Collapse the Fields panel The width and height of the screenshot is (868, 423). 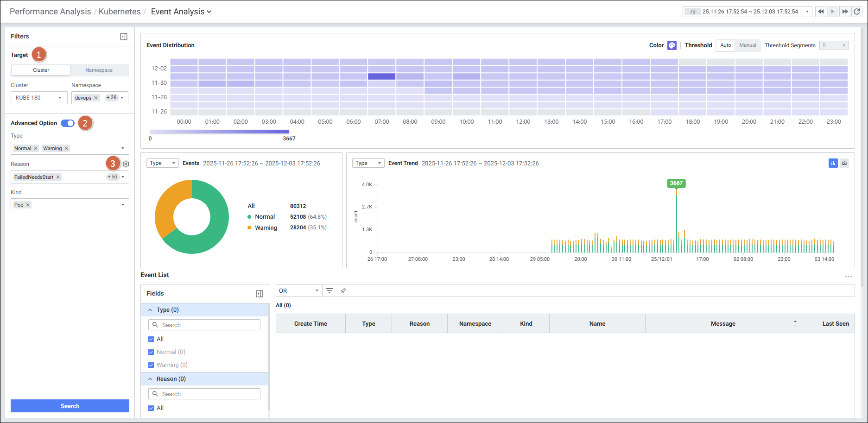pyautogui.click(x=260, y=294)
